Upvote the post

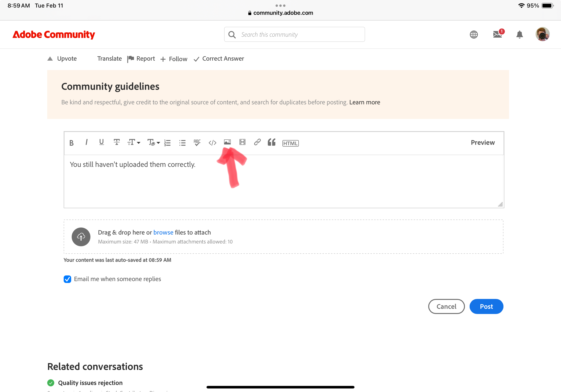tap(62, 59)
